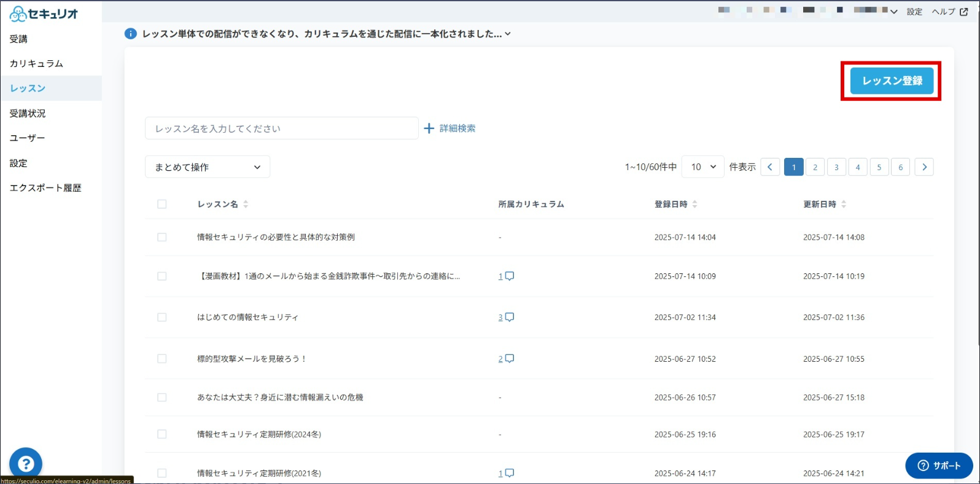Open the 10 items-per-page dropdown

(x=703, y=167)
